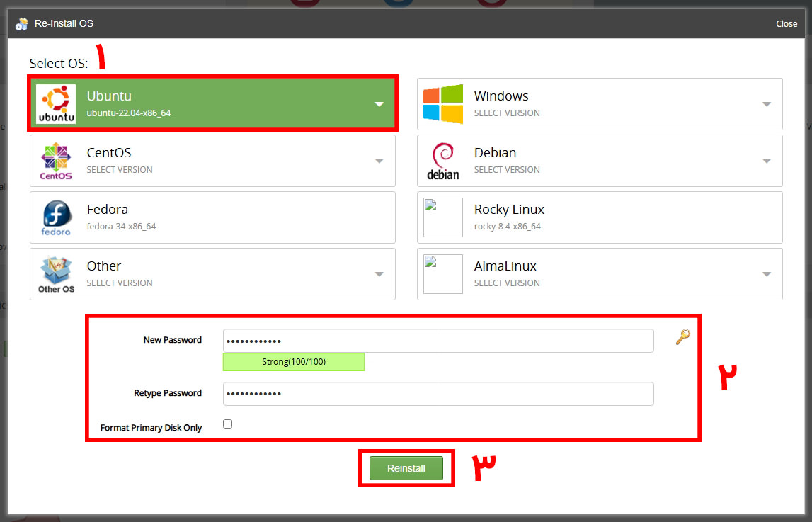Click the Windows logo icon

(442, 104)
